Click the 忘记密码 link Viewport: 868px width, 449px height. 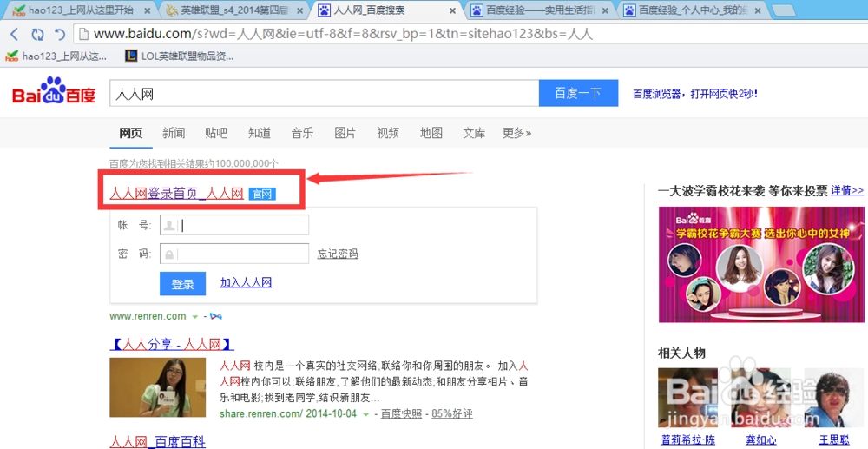338,254
